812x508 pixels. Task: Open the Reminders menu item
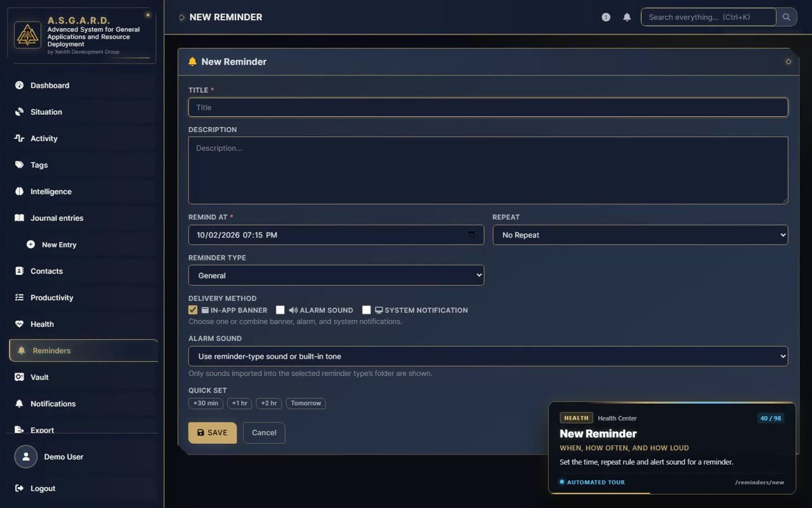tap(84, 351)
